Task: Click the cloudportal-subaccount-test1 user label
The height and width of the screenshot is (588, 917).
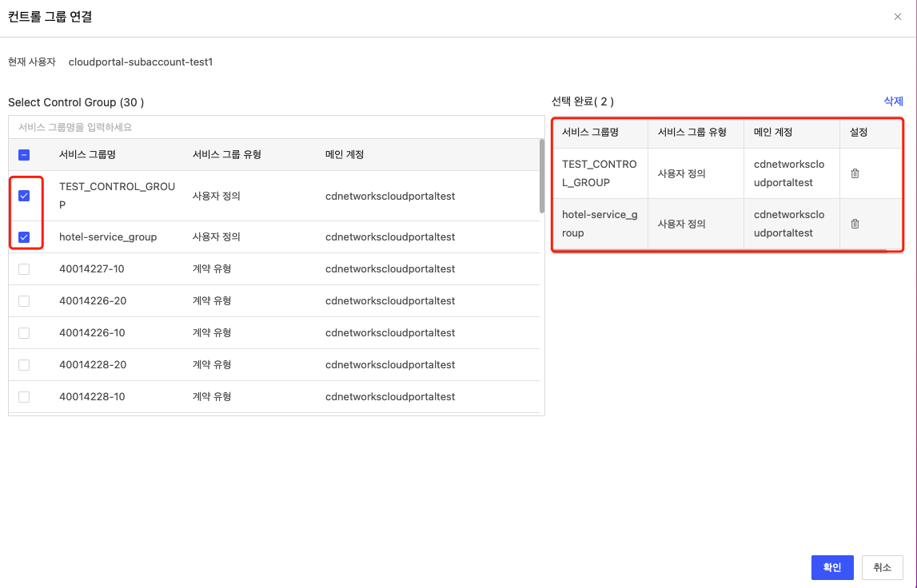Action: [141, 62]
